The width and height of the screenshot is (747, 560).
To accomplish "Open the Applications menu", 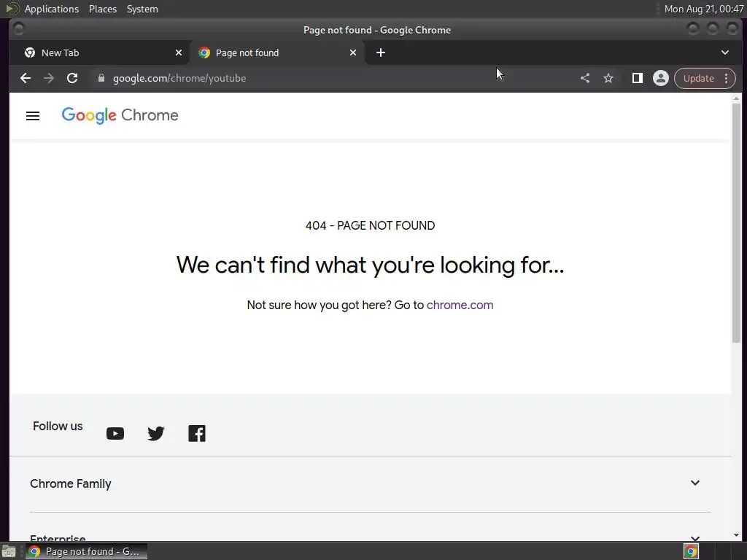I will 52,9.
